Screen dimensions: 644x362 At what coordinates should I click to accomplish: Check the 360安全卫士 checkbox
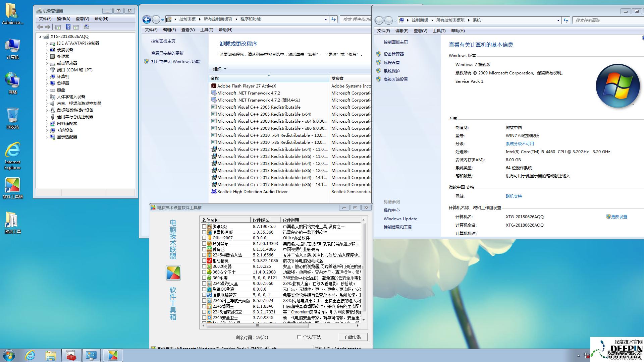pos(204,272)
